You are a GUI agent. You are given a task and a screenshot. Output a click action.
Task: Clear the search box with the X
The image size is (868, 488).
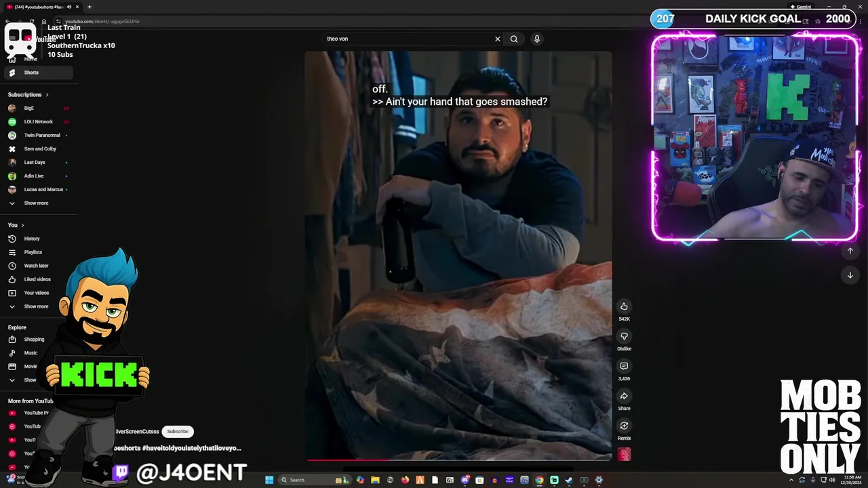coord(497,39)
